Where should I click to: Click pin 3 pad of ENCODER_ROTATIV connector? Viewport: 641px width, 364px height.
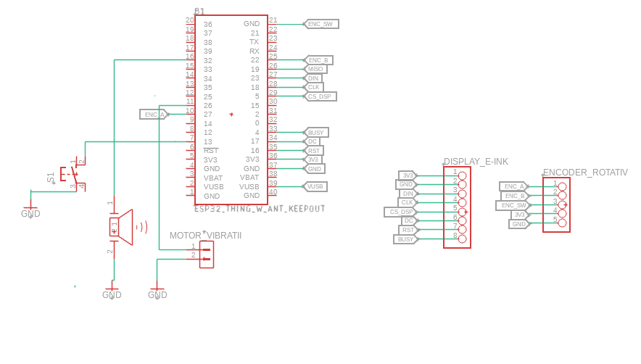tap(562, 205)
